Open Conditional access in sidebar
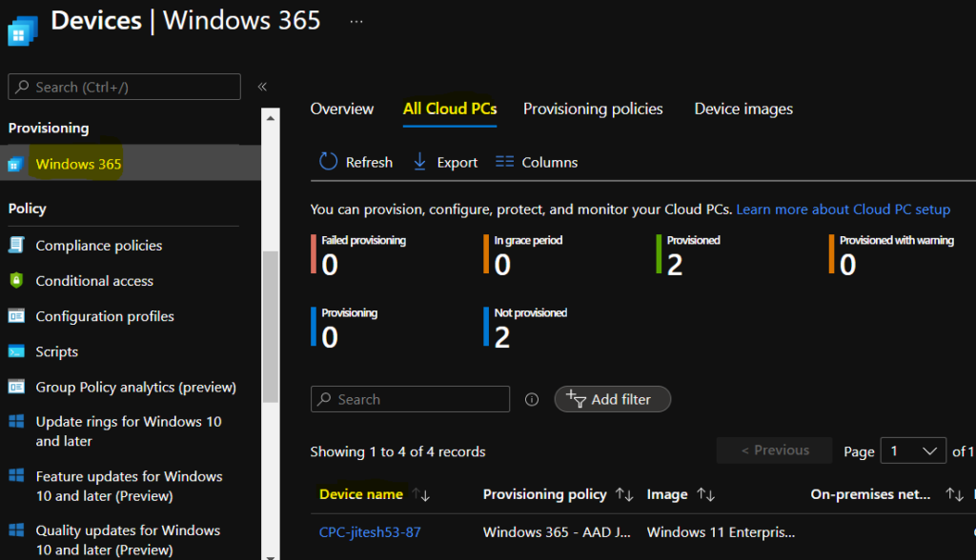This screenshot has width=976, height=560. pos(94,281)
